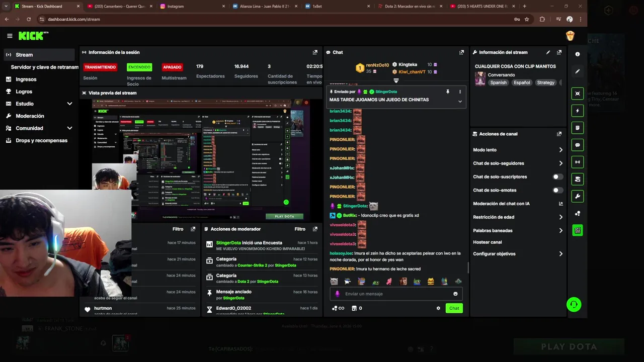
Task: Open Filtro in Acciones de moderador panel
Action: pyautogui.click(x=300, y=229)
